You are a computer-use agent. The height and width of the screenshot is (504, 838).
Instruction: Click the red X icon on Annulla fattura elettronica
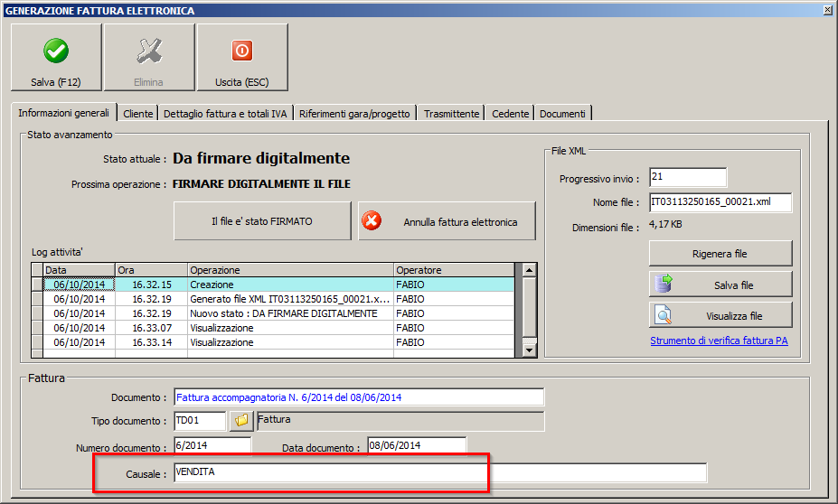pos(372,220)
